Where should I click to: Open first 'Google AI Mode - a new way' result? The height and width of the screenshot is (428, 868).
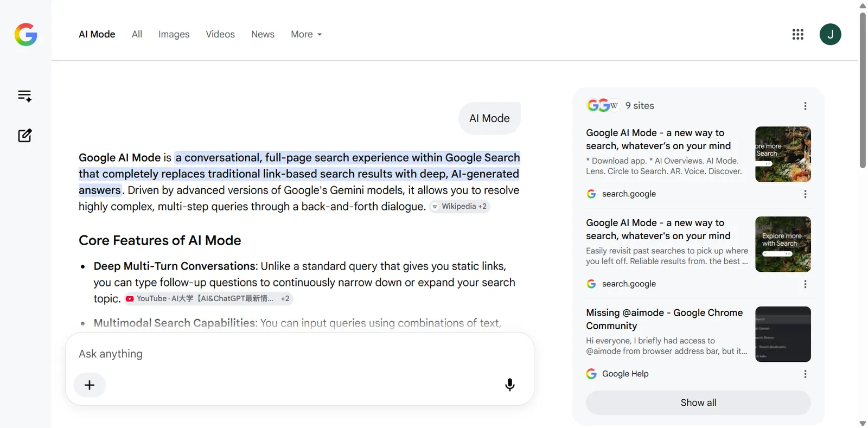pyautogui.click(x=659, y=139)
